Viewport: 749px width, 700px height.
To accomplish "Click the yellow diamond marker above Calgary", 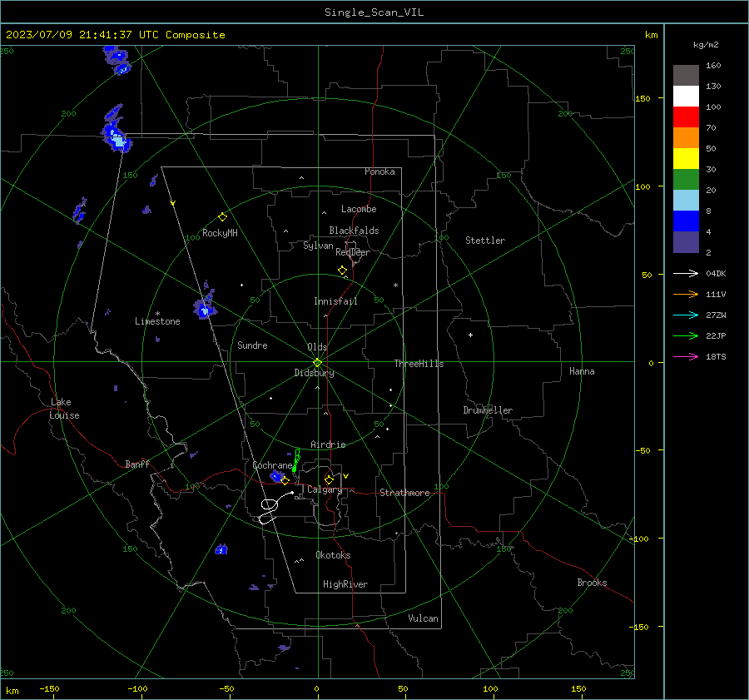I will [x=329, y=479].
